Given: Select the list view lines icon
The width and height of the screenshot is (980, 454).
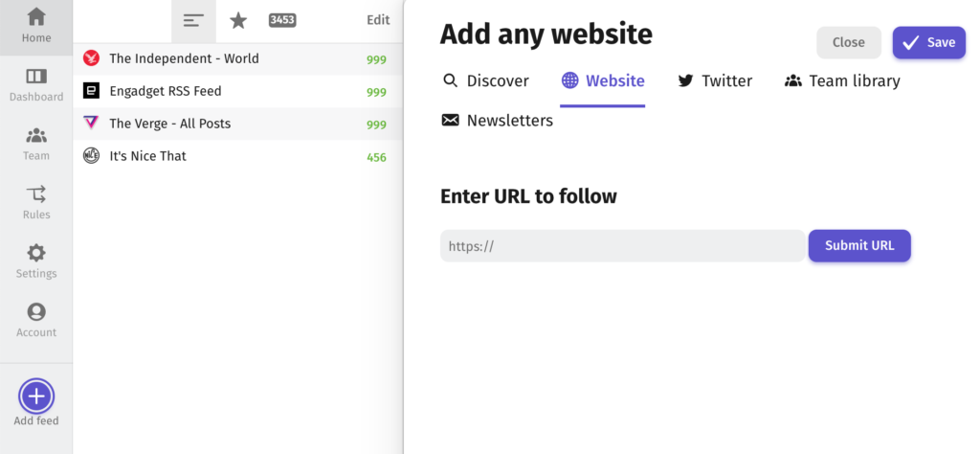Looking at the screenshot, I should coord(193,21).
